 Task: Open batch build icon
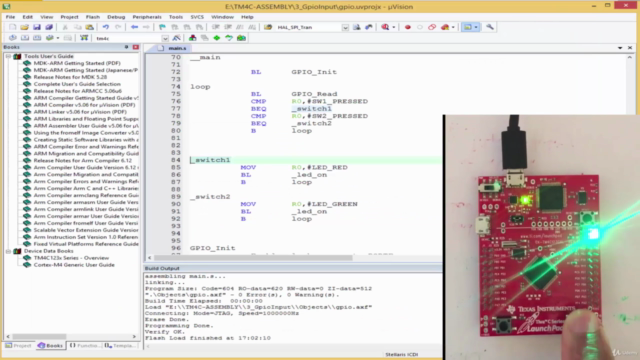[x=49, y=38]
